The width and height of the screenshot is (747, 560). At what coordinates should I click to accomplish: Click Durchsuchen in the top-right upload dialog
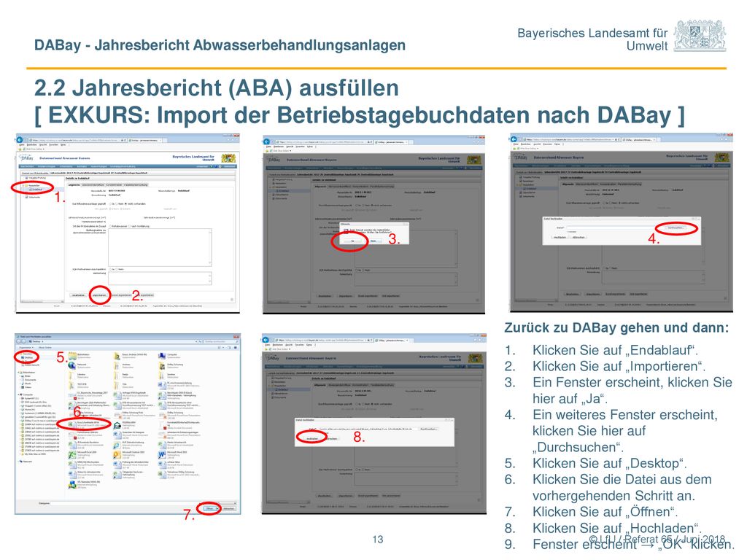click(676, 227)
